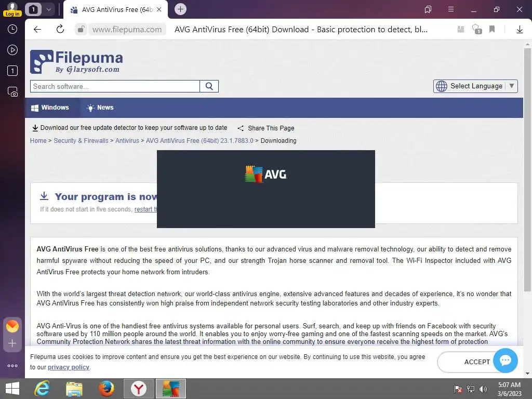Image resolution: width=532 pixels, height=399 pixels.
Task: Bookmark this page with the bookmark icon
Action: (x=492, y=29)
